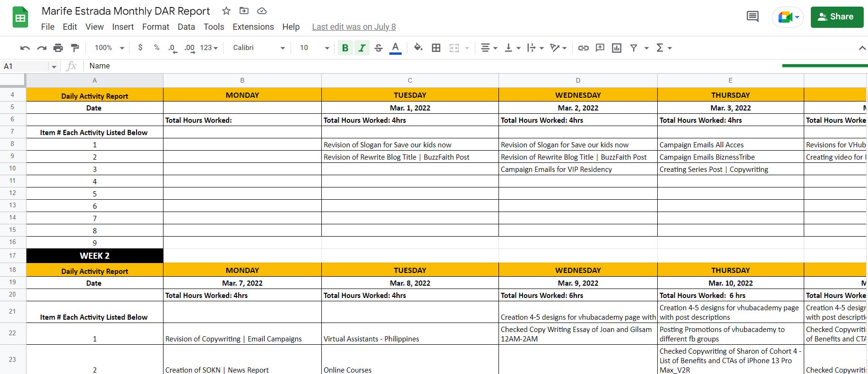Decrease decimal places
868x374 pixels.
pyautogui.click(x=172, y=48)
